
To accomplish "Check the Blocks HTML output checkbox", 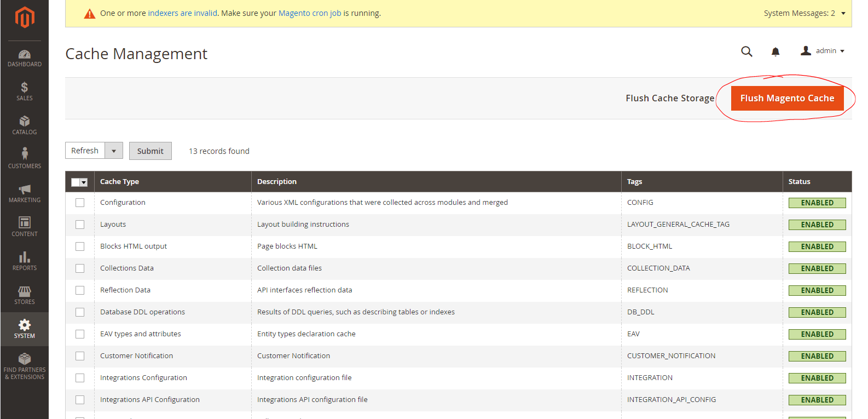I will [80, 246].
